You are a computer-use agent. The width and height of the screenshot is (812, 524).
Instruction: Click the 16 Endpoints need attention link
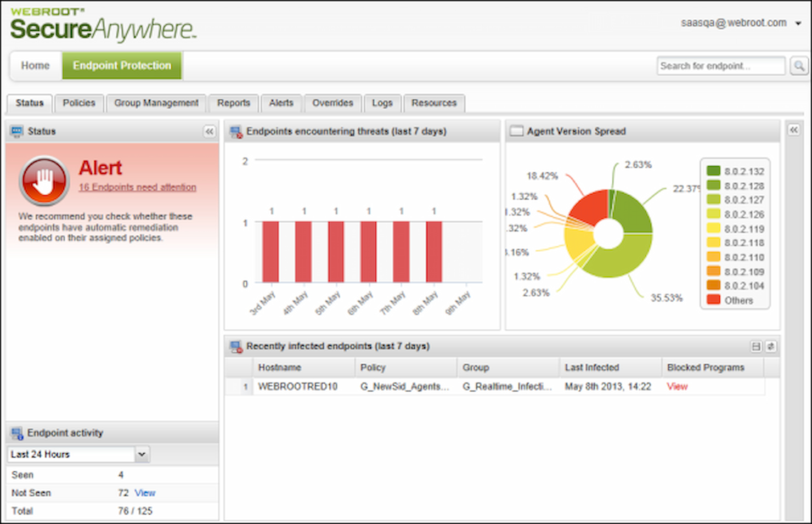[138, 187]
